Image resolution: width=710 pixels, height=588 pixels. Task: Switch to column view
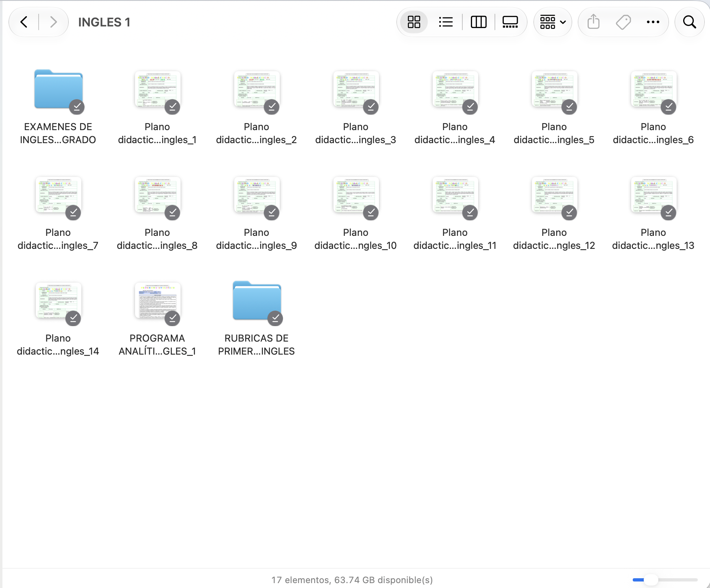click(x=479, y=22)
